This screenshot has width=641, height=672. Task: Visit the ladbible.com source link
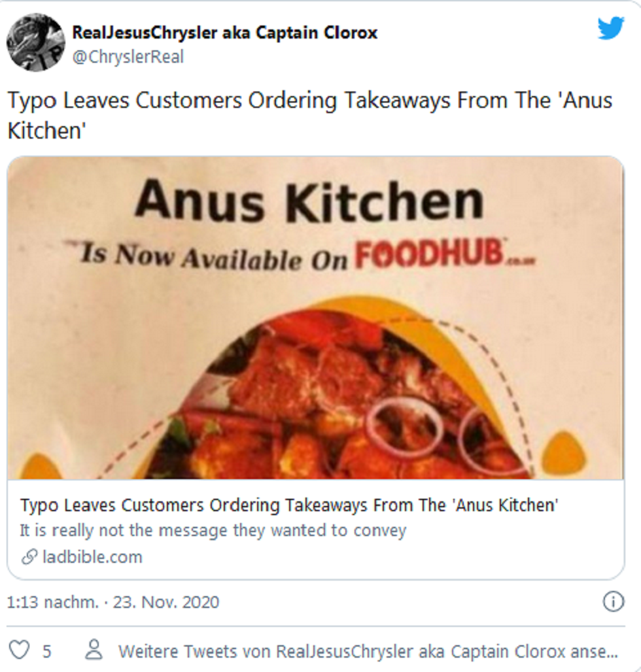[92, 558]
